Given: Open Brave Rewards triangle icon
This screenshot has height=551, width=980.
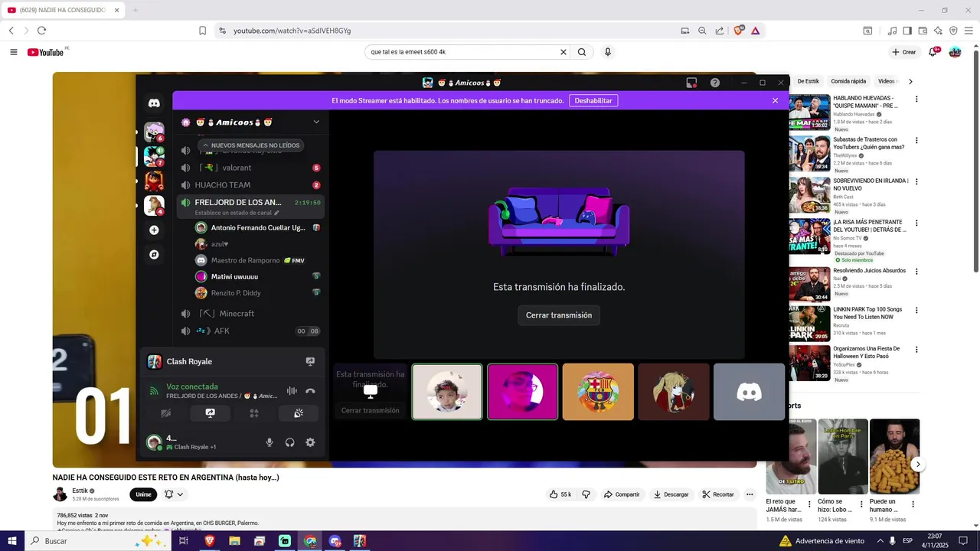Looking at the screenshot, I should click(756, 31).
